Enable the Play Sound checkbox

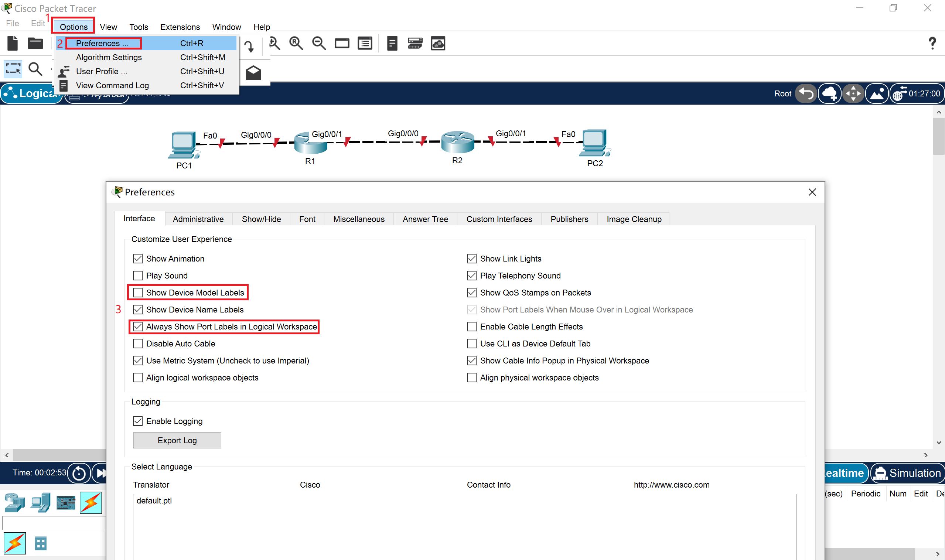point(138,276)
